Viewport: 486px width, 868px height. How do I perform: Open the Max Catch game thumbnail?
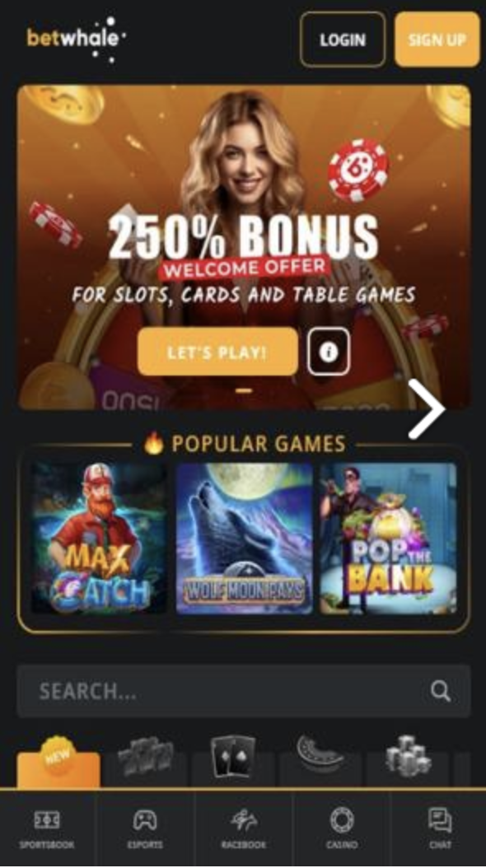tap(99, 539)
